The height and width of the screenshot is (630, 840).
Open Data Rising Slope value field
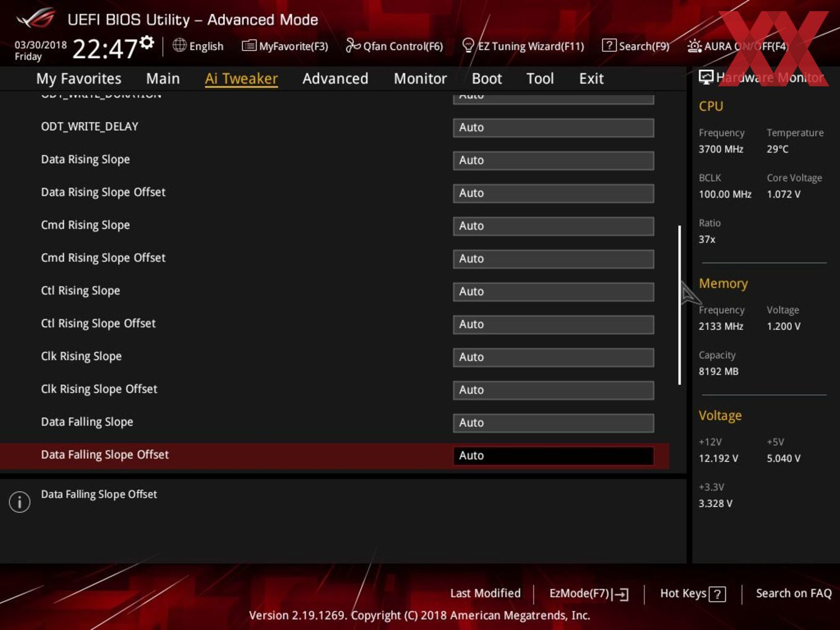(x=553, y=160)
